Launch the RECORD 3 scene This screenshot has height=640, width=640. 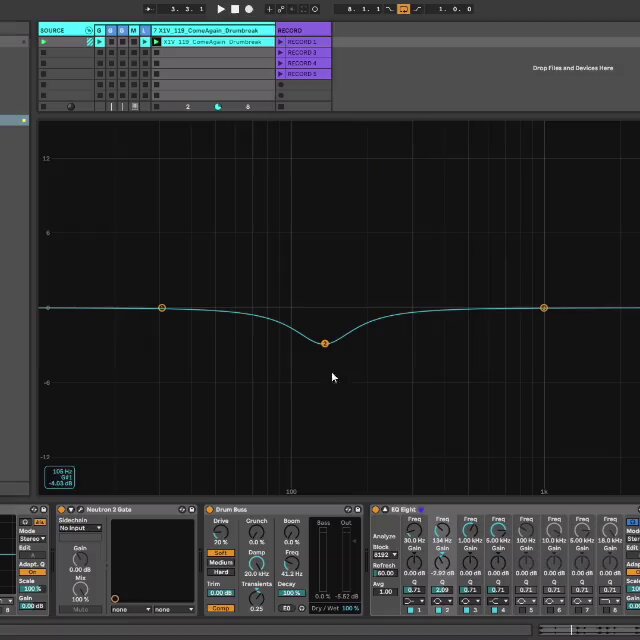(x=304, y=53)
